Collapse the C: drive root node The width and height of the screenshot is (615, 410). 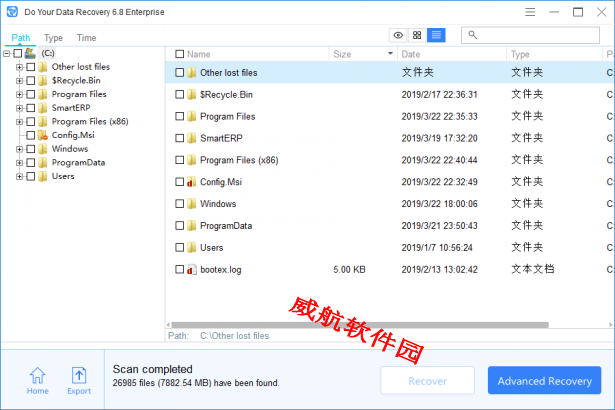pyautogui.click(x=7, y=53)
